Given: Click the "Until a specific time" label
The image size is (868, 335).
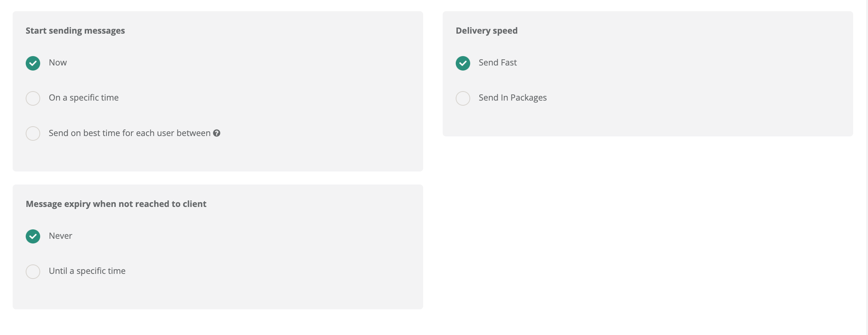Looking at the screenshot, I should [x=87, y=271].
